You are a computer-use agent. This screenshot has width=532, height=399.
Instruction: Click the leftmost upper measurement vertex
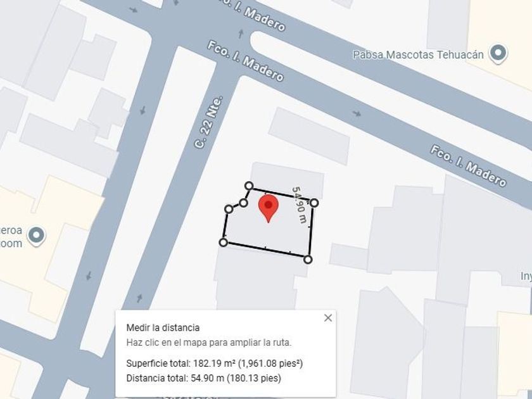click(x=229, y=209)
